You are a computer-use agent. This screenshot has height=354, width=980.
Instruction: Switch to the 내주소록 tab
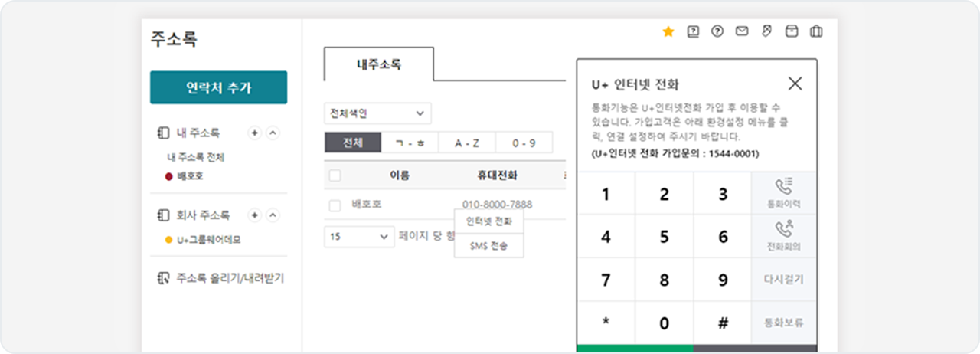click(379, 64)
